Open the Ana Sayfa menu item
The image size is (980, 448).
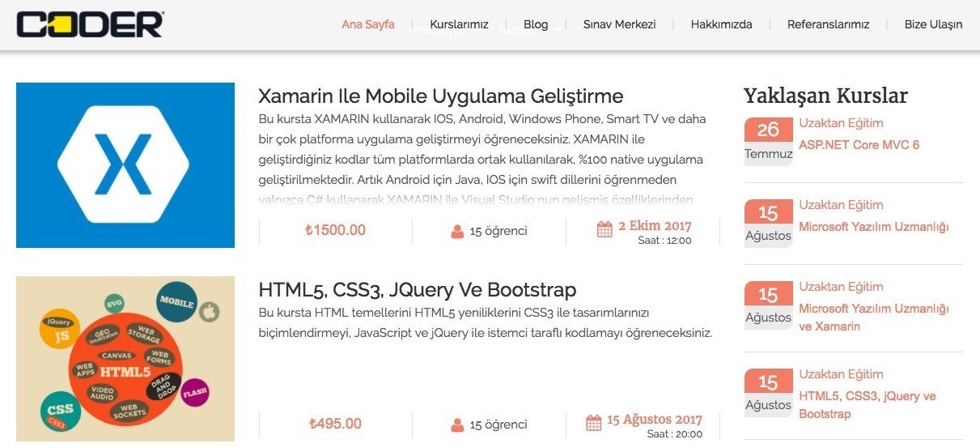pos(368,24)
